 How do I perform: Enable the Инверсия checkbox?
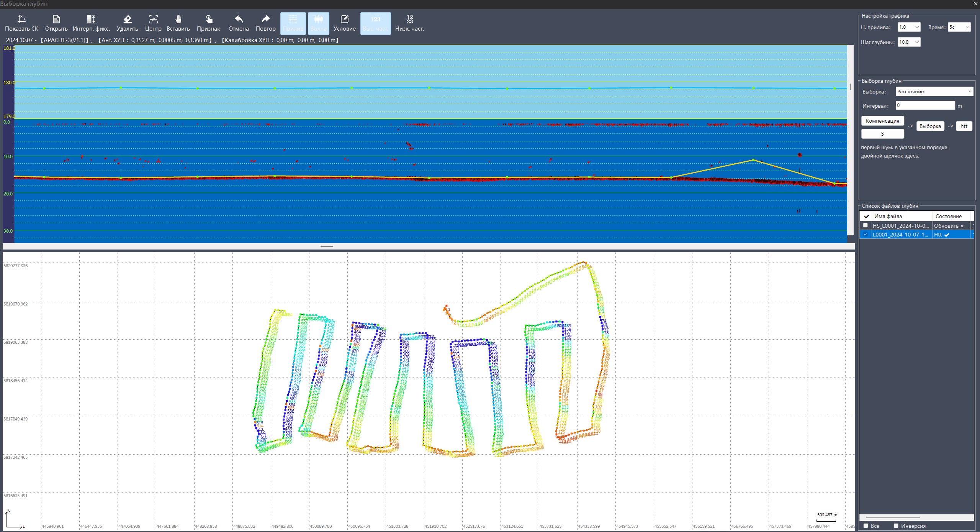(x=896, y=526)
